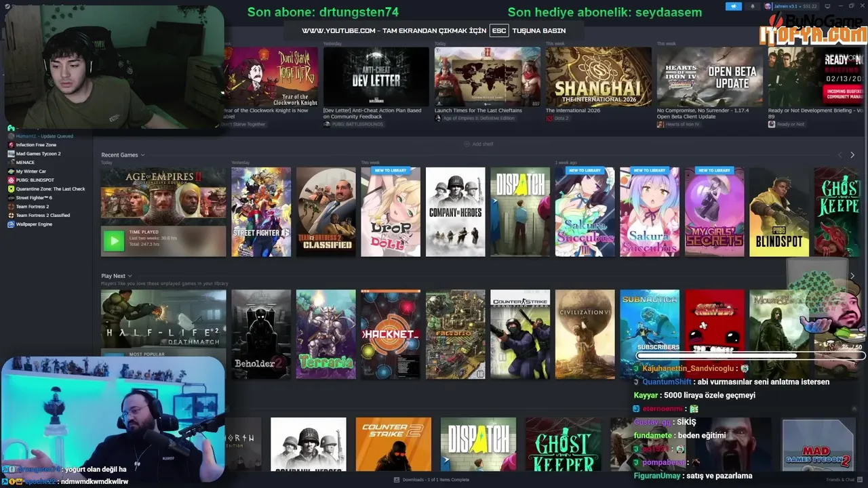Open Friends & Chat

click(x=840, y=480)
